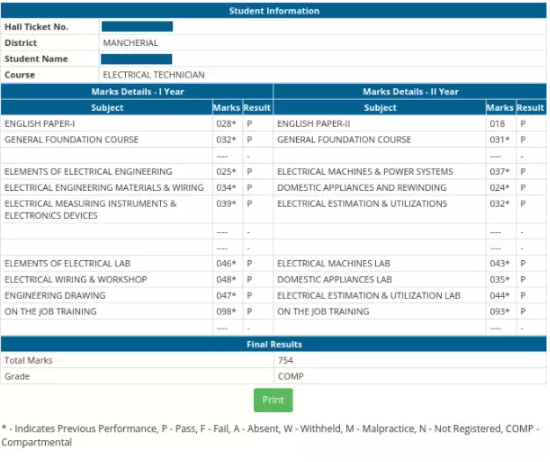Click the 093* marks for II Year training
The image size is (550, 462).
point(499,312)
